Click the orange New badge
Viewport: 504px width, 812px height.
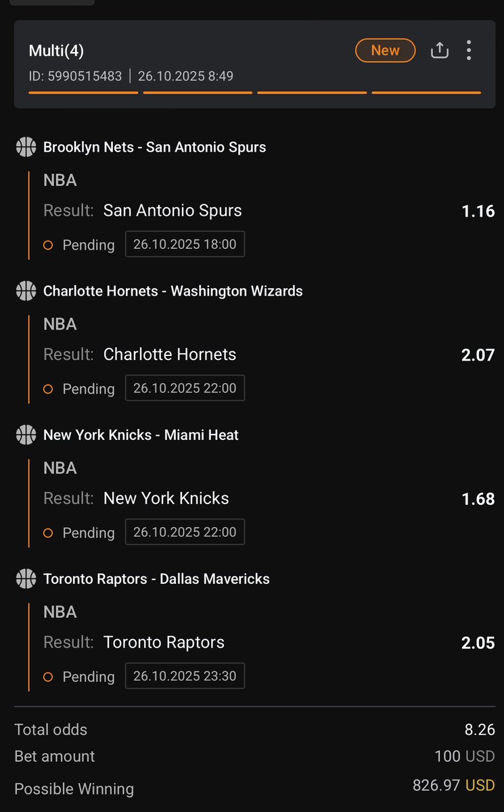point(385,51)
